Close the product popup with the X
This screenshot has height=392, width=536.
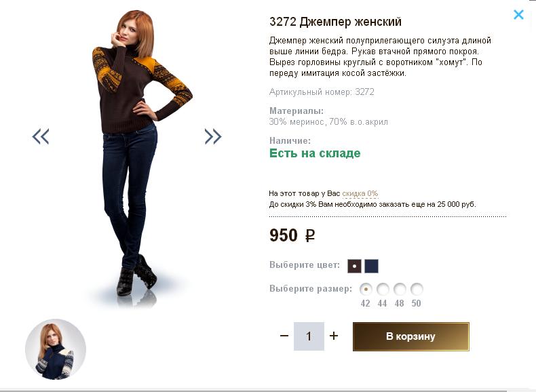tap(518, 14)
